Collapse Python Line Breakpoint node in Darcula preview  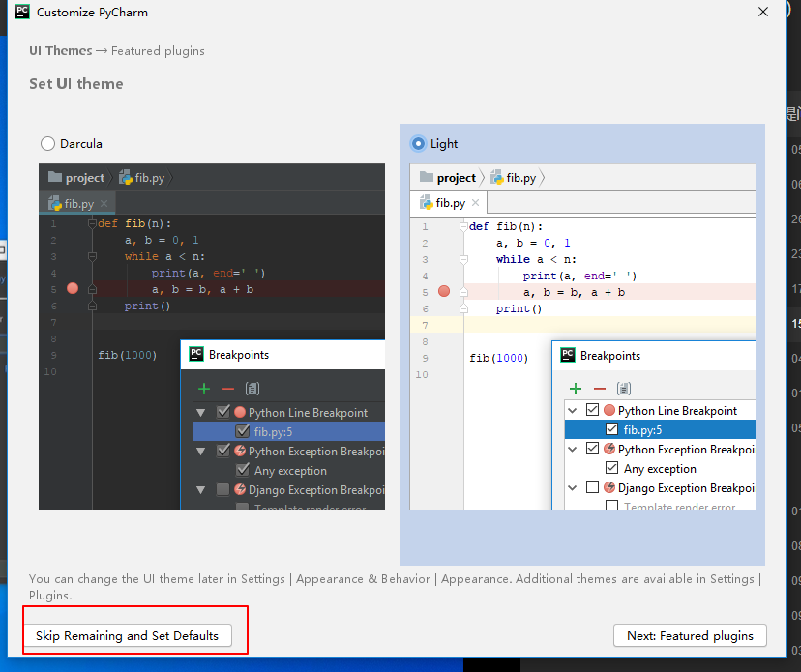pyautogui.click(x=201, y=413)
